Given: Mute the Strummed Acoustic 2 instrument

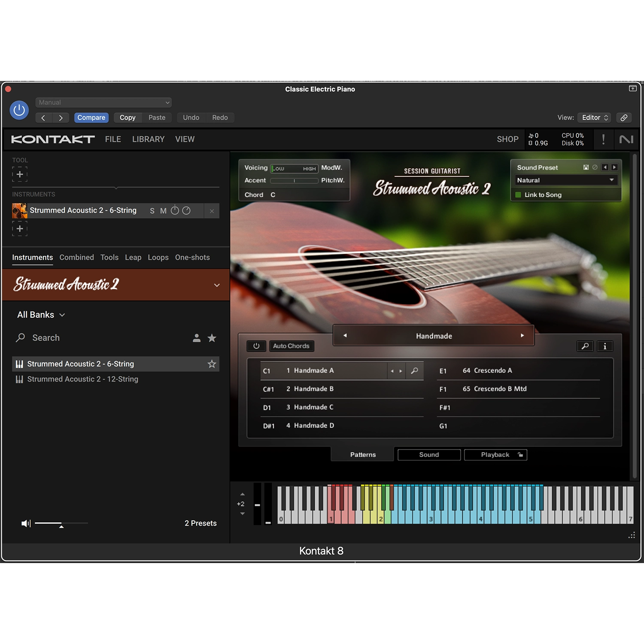Looking at the screenshot, I should [163, 211].
